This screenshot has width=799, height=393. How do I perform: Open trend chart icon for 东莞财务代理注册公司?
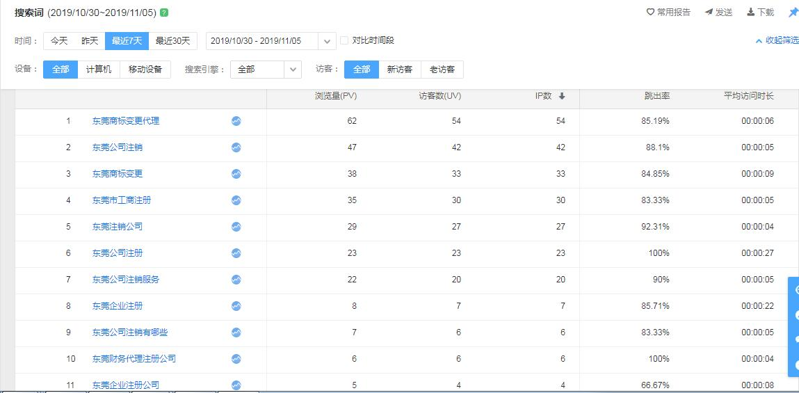[236, 359]
